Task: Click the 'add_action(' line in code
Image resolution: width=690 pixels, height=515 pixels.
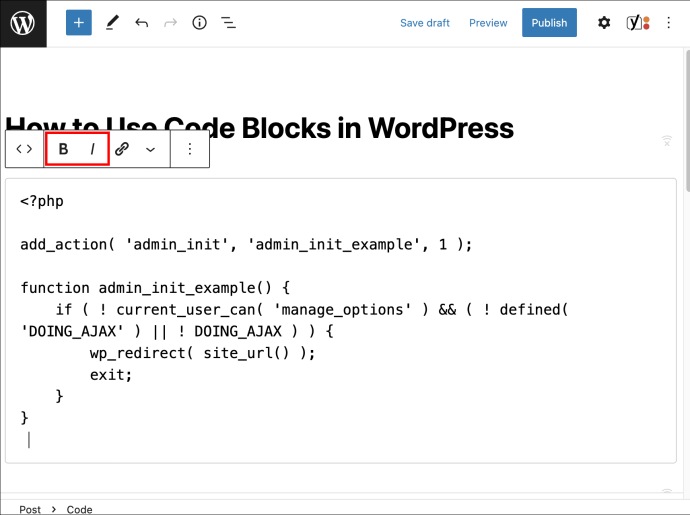Action: tap(246, 244)
